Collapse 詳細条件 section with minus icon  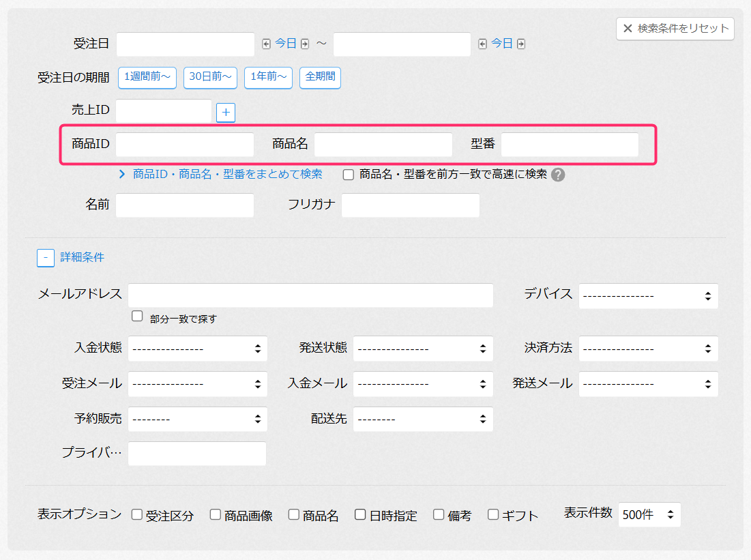click(46, 258)
